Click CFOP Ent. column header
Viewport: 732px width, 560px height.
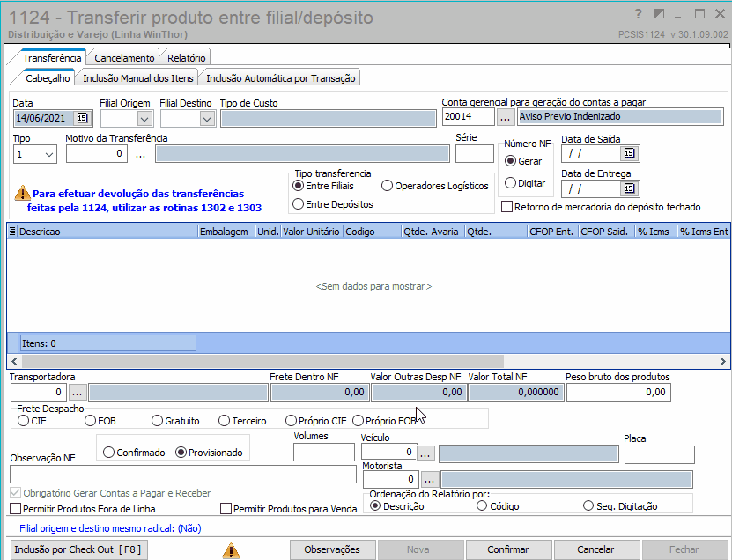pos(551,232)
